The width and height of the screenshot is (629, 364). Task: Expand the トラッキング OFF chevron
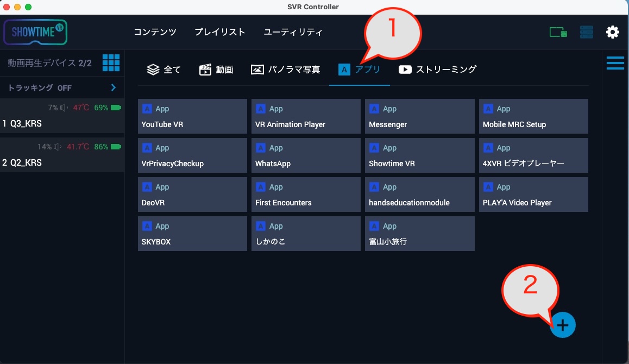[x=114, y=87]
